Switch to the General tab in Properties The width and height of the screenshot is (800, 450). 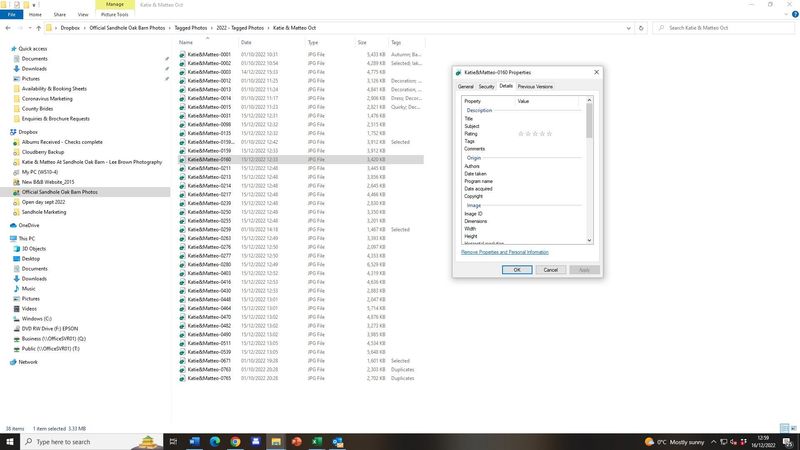(466, 87)
